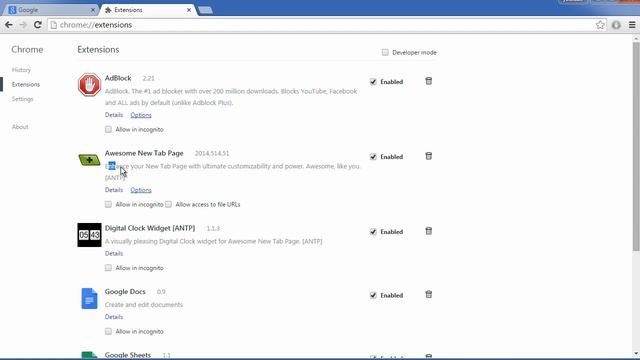
Task: Select Extensions in the Chrome sidebar
Action: click(26, 84)
